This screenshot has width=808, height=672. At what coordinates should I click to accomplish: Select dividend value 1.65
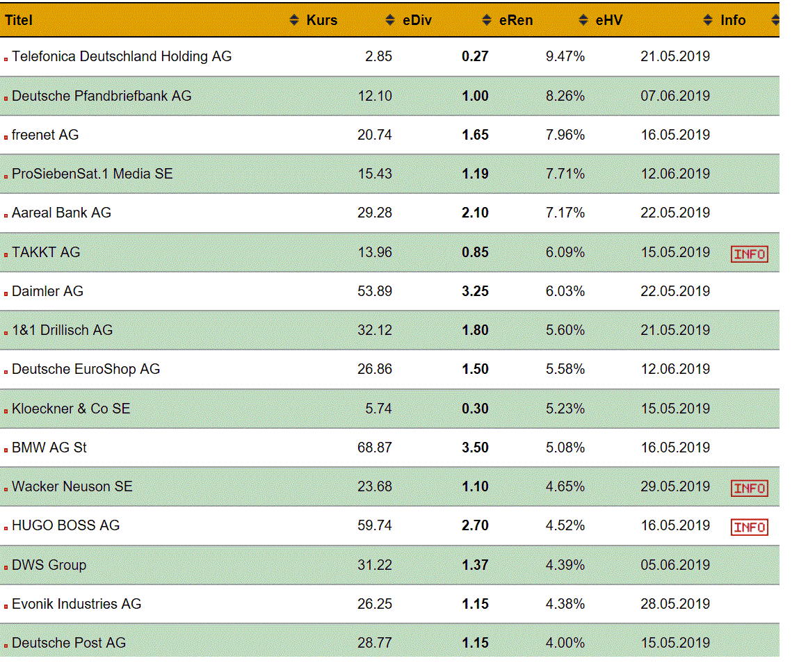(475, 135)
